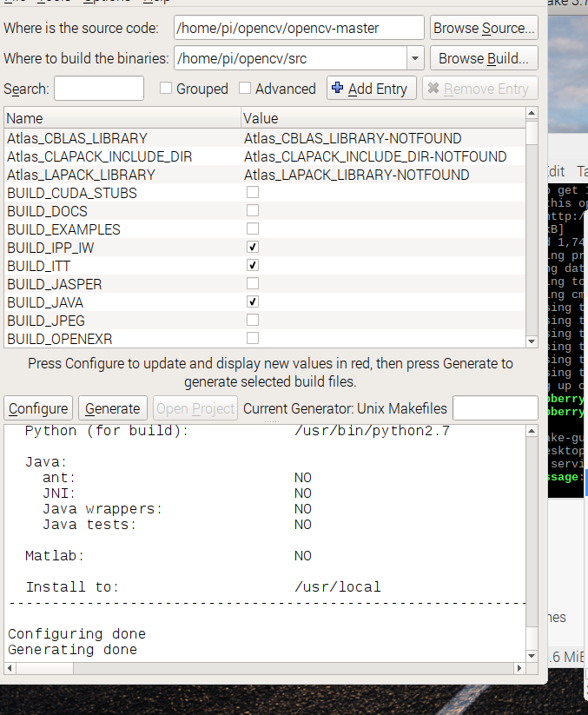The image size is (588, 715).
Task: Edit the Atlas_CBLAS_LIBRARY-NOTFOUND value
Action: point(353,138)
